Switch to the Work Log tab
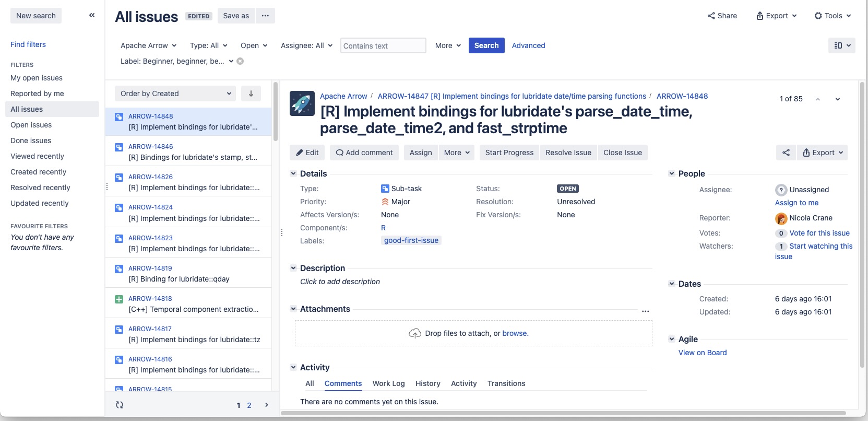 tap(388, 383)
